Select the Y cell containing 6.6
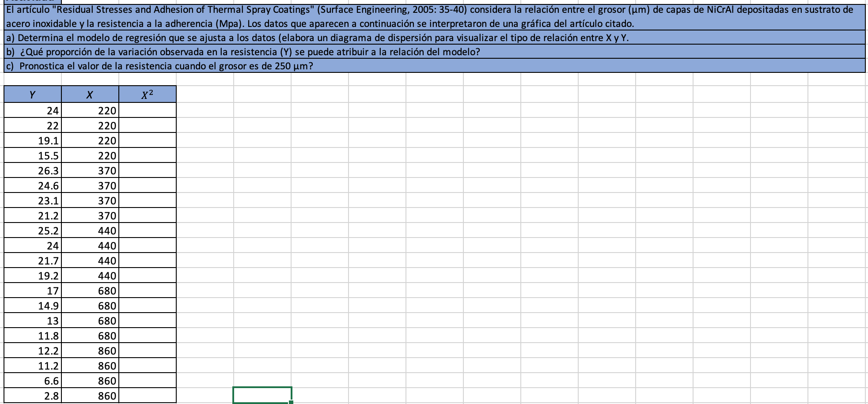 coord(33,381)
